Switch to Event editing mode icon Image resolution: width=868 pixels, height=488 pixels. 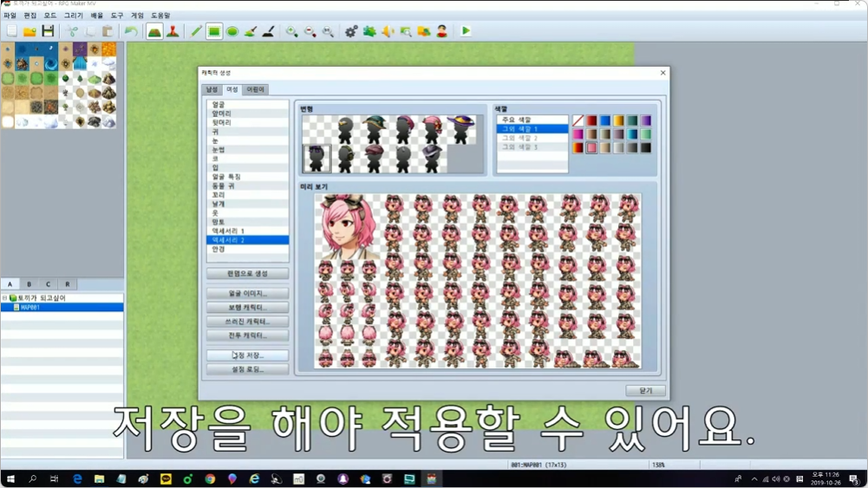173,31
